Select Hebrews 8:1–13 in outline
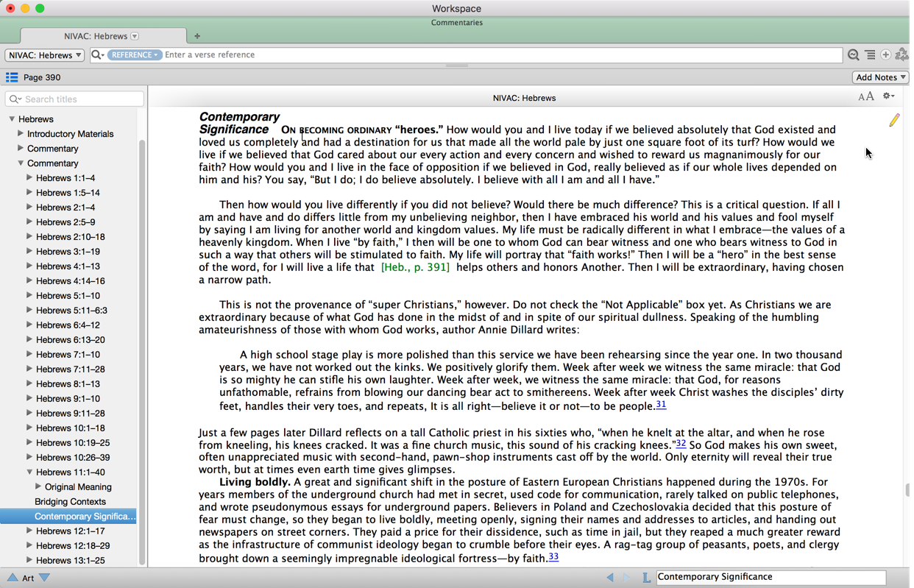Viewport: 914px width, 588px height. click(x=68, y=384)
